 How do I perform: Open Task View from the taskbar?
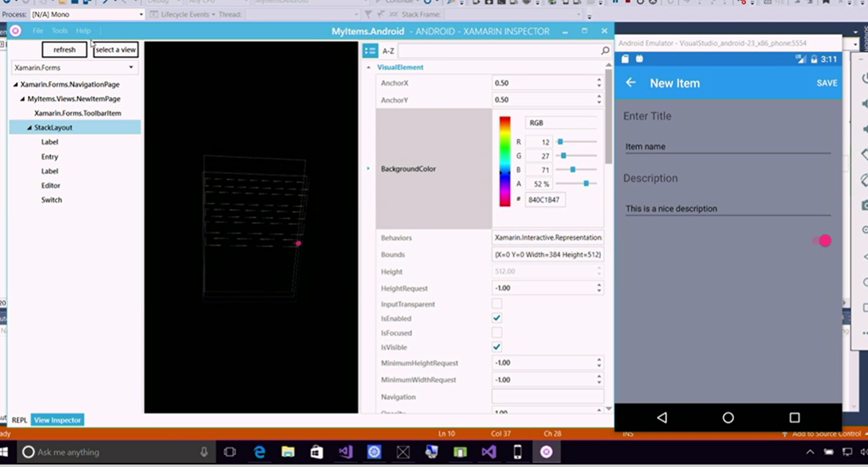click(230, 453)
